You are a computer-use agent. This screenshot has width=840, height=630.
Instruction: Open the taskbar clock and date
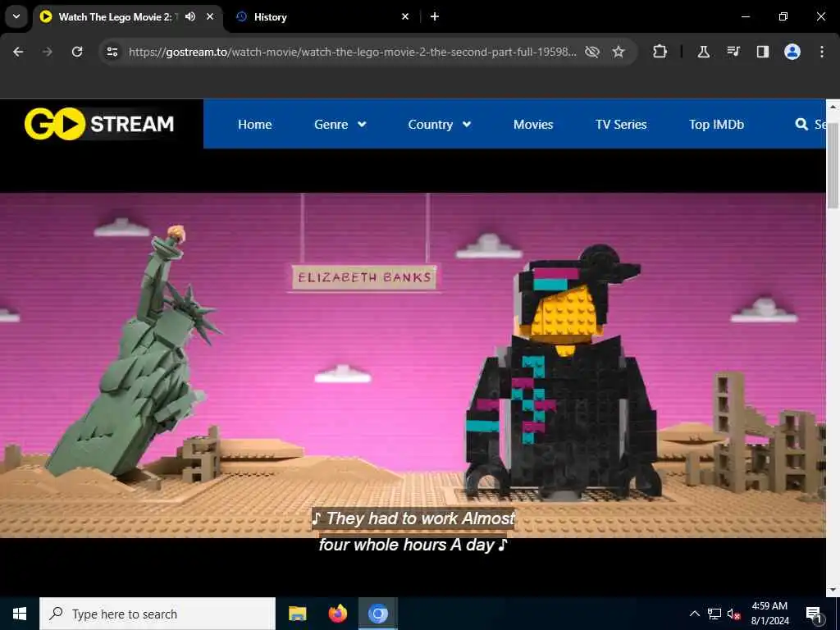(769, 614)
